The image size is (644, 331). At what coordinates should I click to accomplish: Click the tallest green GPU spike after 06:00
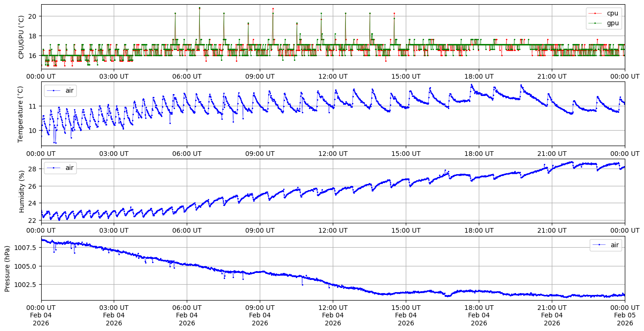click(199, 8)
